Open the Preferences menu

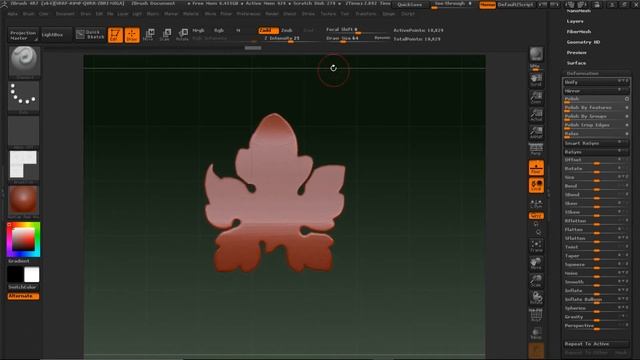coord(248,14)
